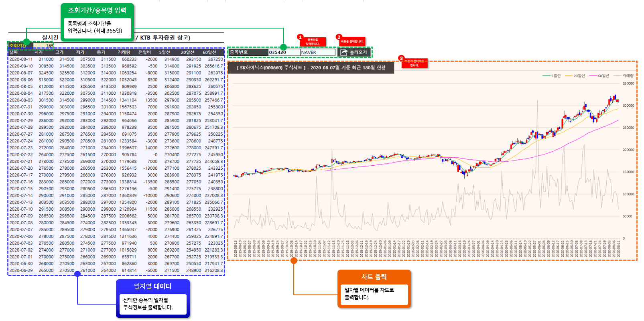Click the stock name cell showing NAVER

[317, 52]
